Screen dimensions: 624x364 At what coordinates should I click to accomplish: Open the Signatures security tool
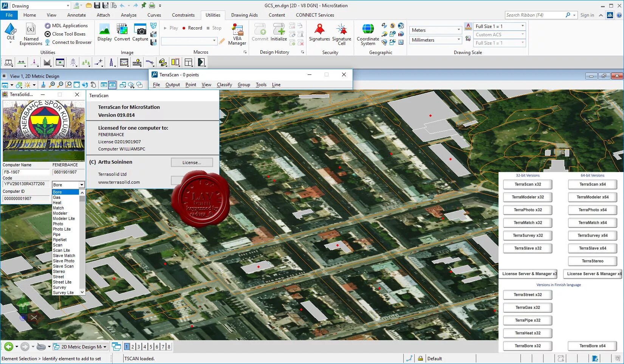pyautogui.click(x=319, y=32)
